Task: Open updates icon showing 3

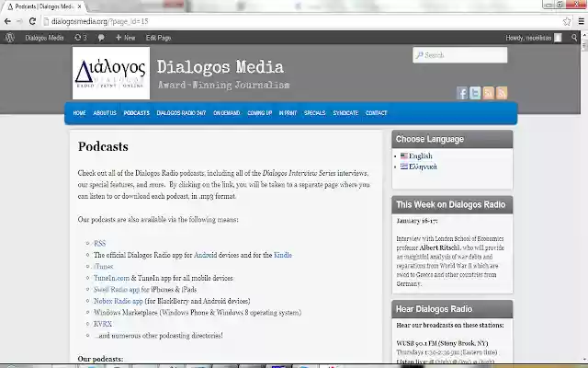Action: point(80,38)
